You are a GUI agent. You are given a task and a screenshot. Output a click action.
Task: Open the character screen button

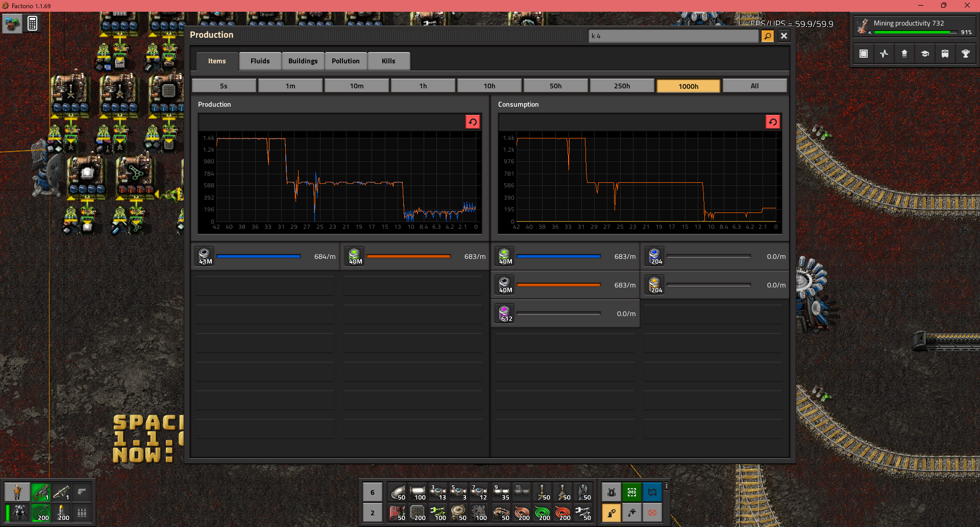tap(17, 492)
